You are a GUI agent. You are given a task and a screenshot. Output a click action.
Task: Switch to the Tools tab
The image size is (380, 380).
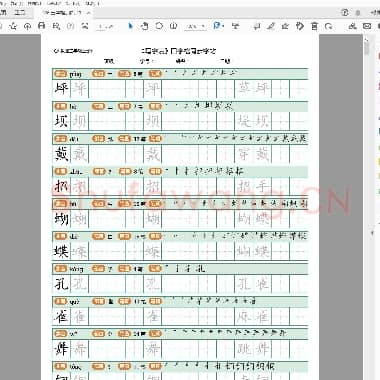[x=20, y=13]
